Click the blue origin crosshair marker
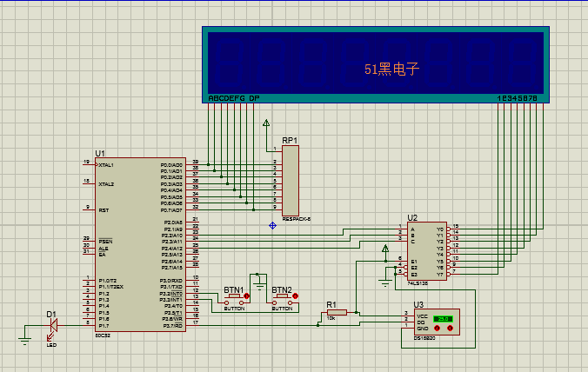The image size is (588, 372). coord(272,225)
